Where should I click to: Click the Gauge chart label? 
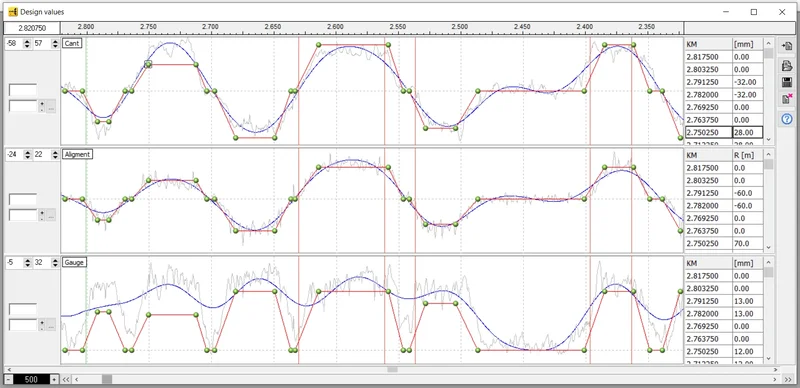(74, 262)
